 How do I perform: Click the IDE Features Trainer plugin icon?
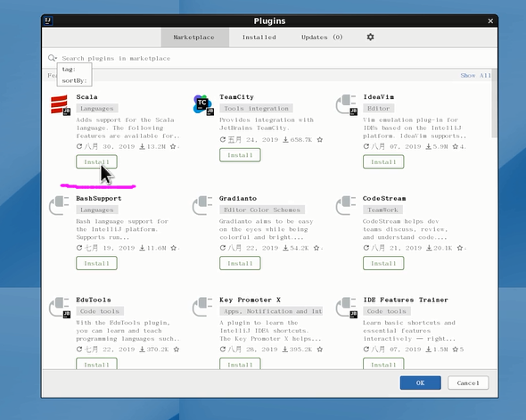point(347,308)
